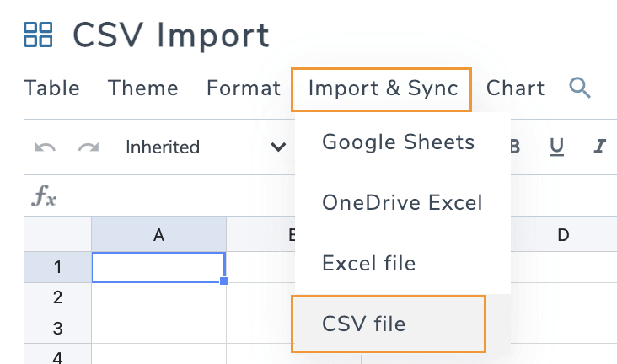617x364 pixels.
Task: Select row 2 header
Action: click(x=57, y=297)
